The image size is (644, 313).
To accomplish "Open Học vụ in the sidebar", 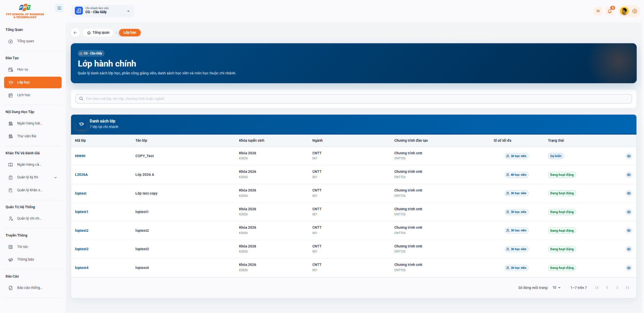I will (33, 70).
